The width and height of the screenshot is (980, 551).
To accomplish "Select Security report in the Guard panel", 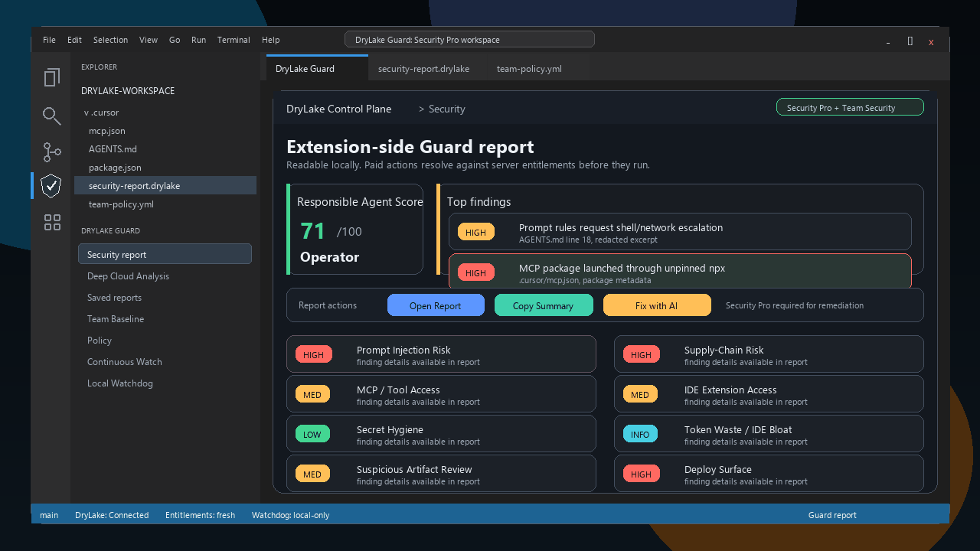I will click(x=165, y=254).
